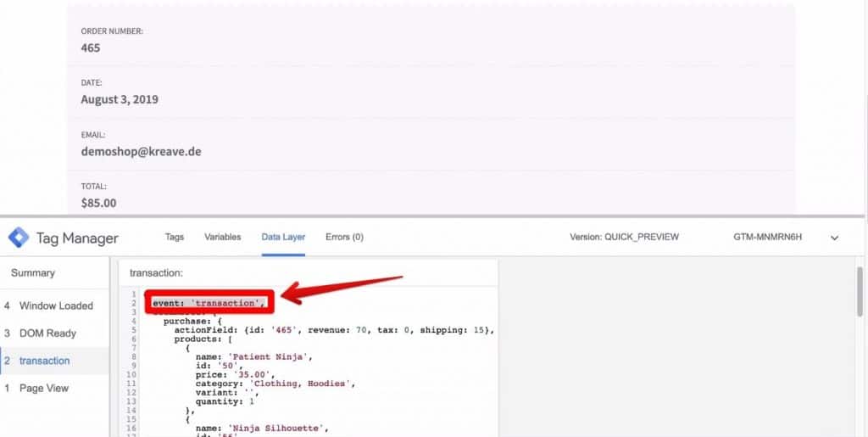Expand the chevron next to GTM-MNMRN6H
The height and width of the screenshot is (437, 868).
(x=834, y=238)
